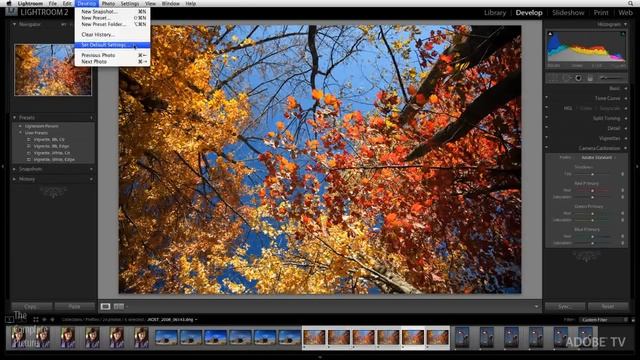Toggle the Detail panel switch

click(547, 127)
